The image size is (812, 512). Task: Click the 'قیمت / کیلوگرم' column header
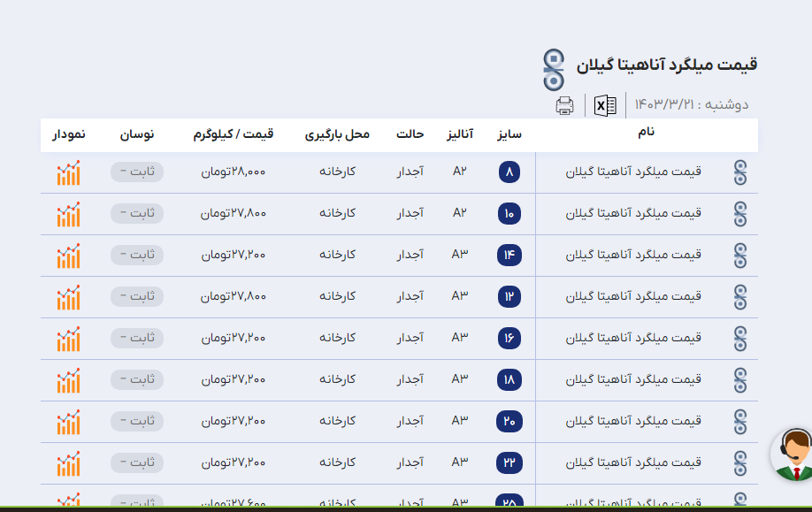pos(234,134)
